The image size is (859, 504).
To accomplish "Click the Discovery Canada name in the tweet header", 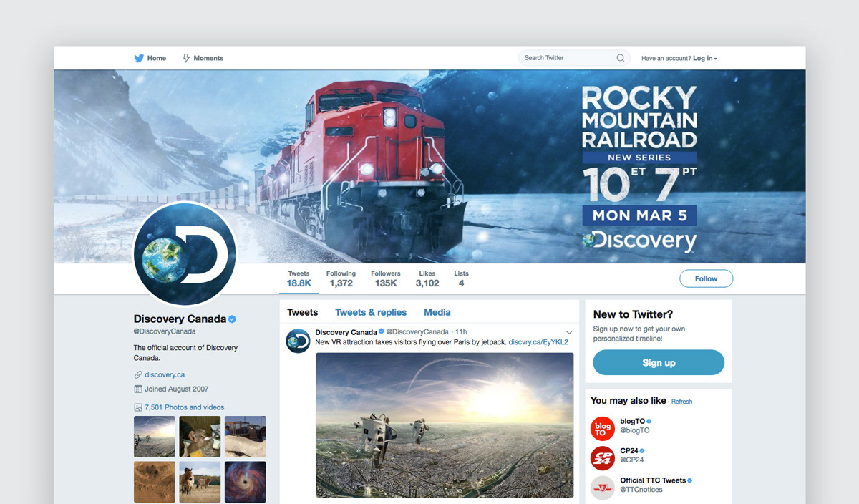I will (x=346, y=332).
